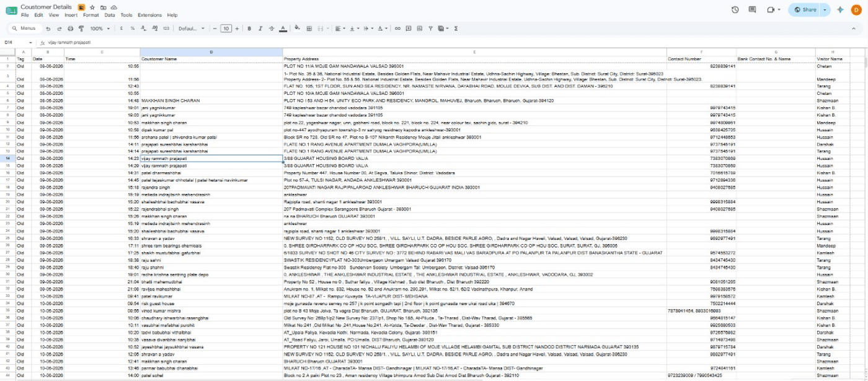Viewport: 868px width, 381px height.
Task: Apply percent format
Action: click(x=133, y=28)
